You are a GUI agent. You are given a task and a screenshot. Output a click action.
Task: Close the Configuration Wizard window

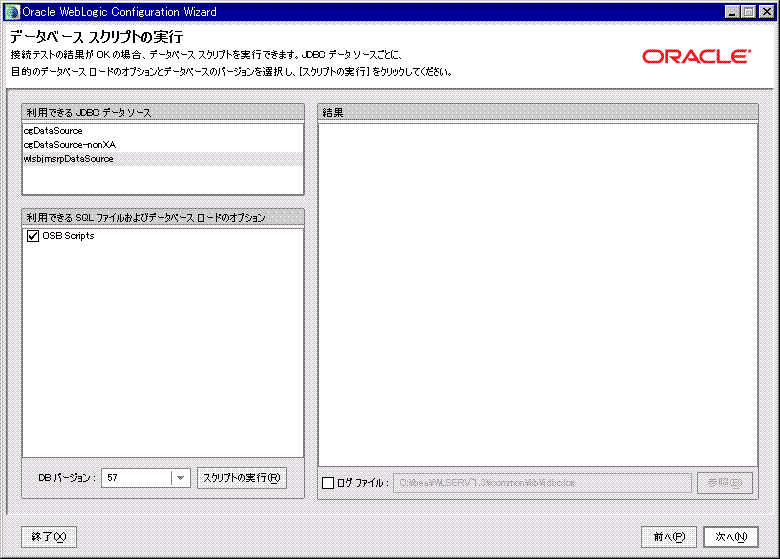click(x=767, y=11)
